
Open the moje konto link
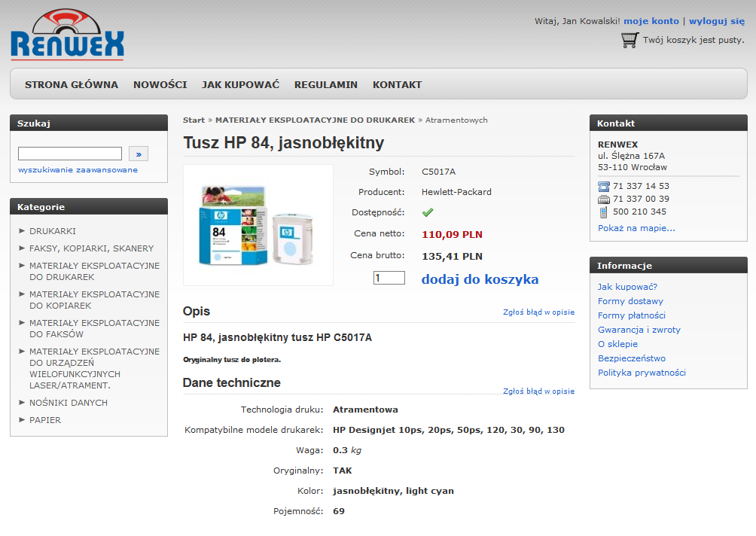pos(651,21)
